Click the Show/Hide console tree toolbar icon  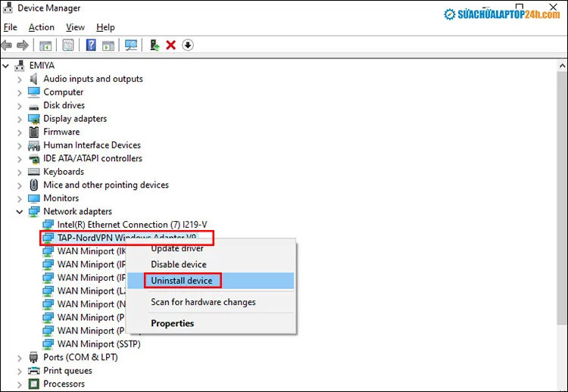coord(45,45)
